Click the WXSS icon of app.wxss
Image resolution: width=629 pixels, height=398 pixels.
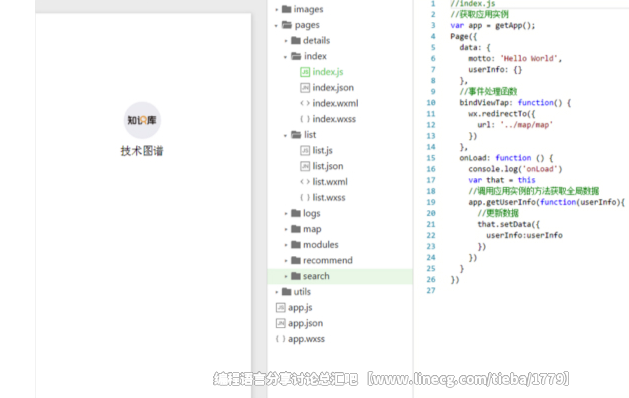[280, 339]
